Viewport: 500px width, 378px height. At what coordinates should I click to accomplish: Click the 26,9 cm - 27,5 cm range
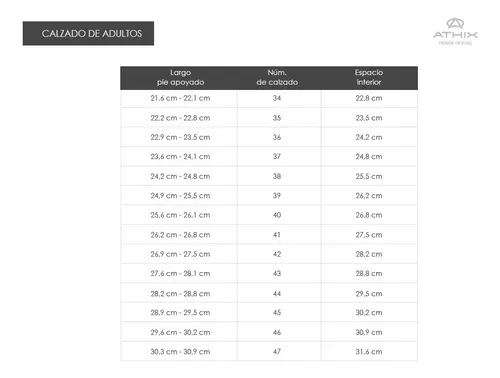[x=180, y=254]
